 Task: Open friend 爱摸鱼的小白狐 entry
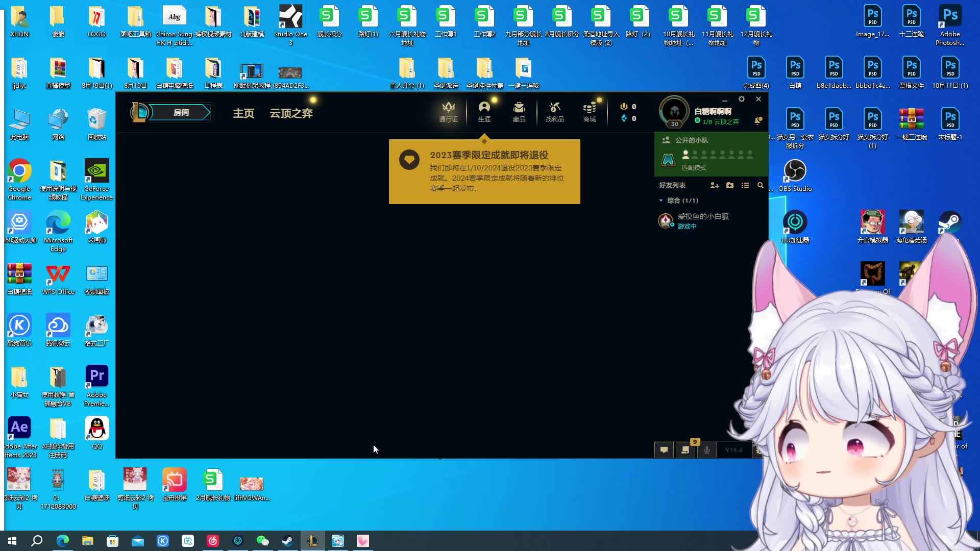[711, 221]
